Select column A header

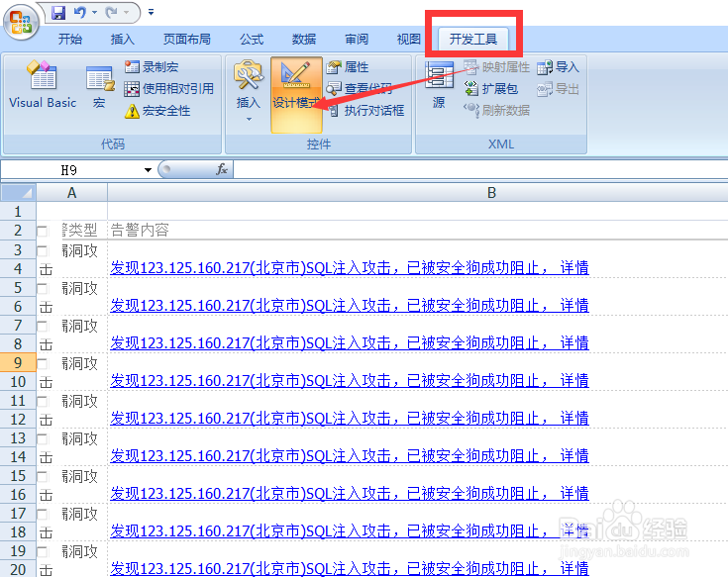click(x=72, y=192)
